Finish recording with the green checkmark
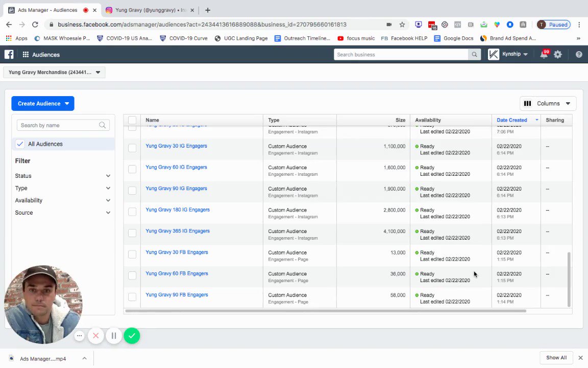This screenshot has width=588, height=368. click(x=132, y=336)
